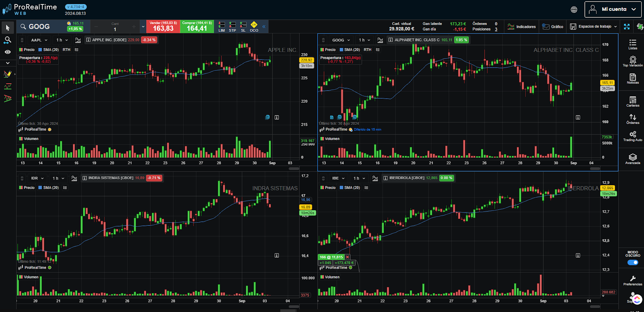Viewport: 644px width, 312px height.
Task: Click the Comprar 164,41 buy button
Action: [197, 27]
